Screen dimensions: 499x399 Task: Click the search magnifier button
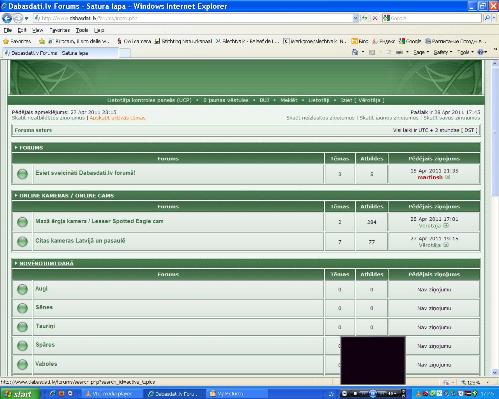click(x=487, y=18)
